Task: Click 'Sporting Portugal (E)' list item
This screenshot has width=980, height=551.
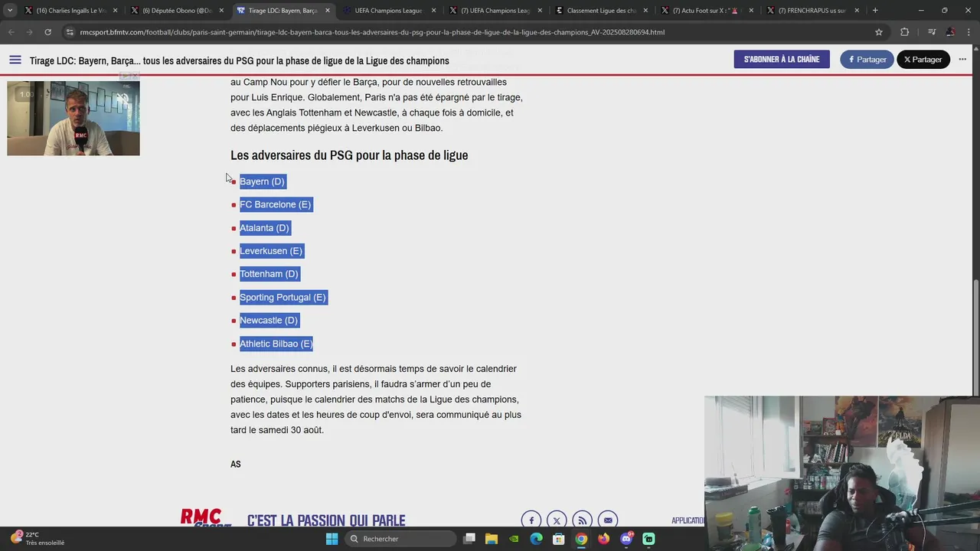Action: pyautogui.click(x=283, y=297)
